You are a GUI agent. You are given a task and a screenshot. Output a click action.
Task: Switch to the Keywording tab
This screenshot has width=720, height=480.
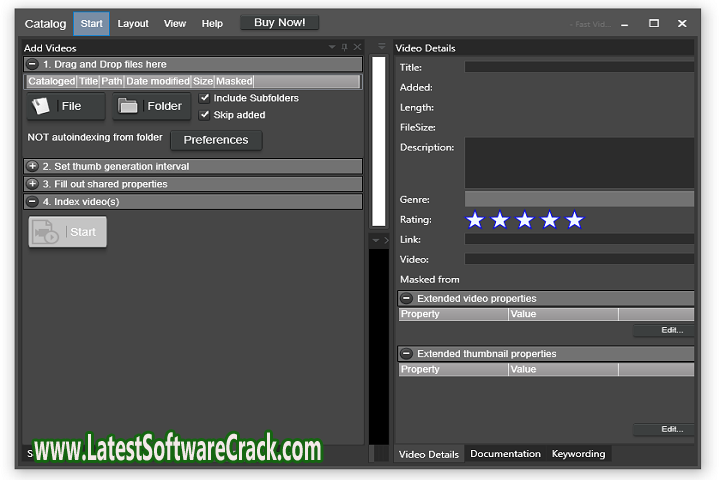click(578, 454)
